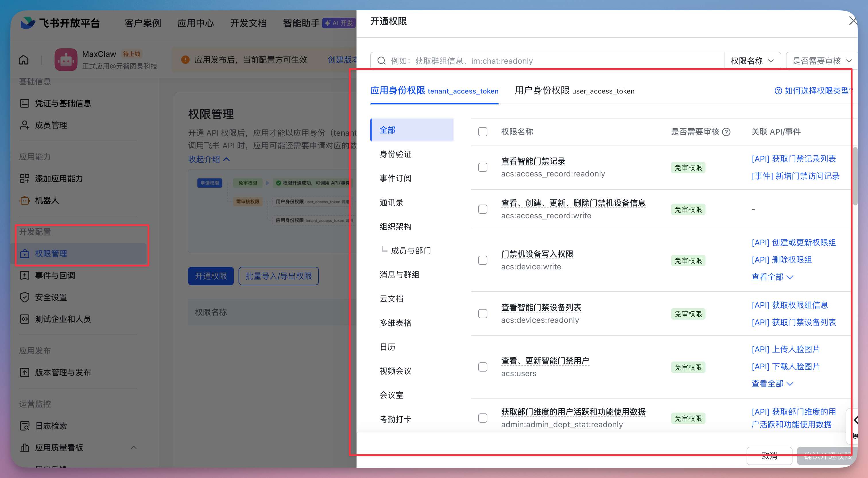Click 批量导入/导出权限 button
This screenshot has width=868, height=478.
pyautogui.click(x=279, y=276)
